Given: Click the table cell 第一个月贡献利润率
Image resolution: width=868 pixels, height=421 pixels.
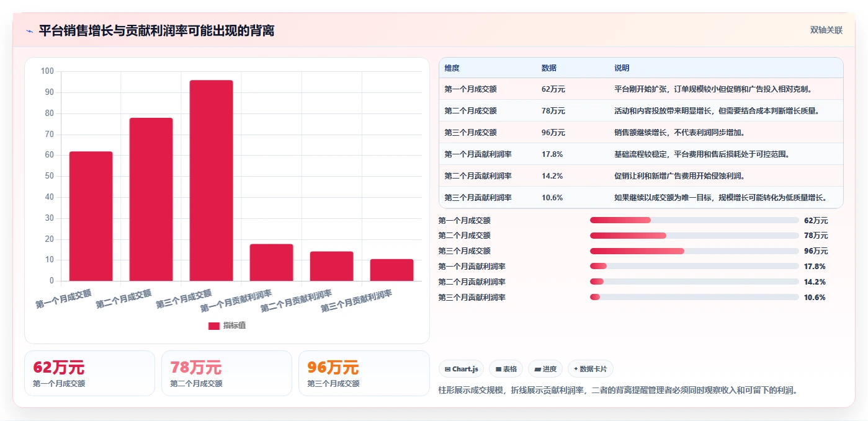Looking at the screenshot, I should (478, 154).
